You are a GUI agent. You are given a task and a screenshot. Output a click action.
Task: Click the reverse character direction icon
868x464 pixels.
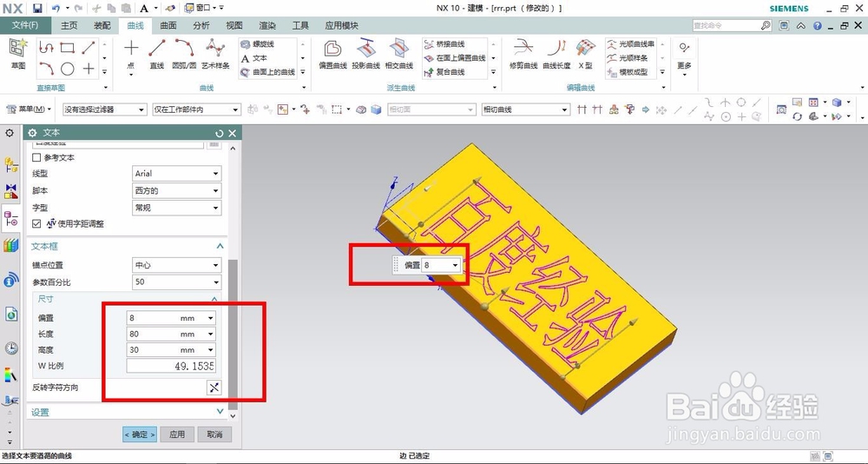pos(214,388)
